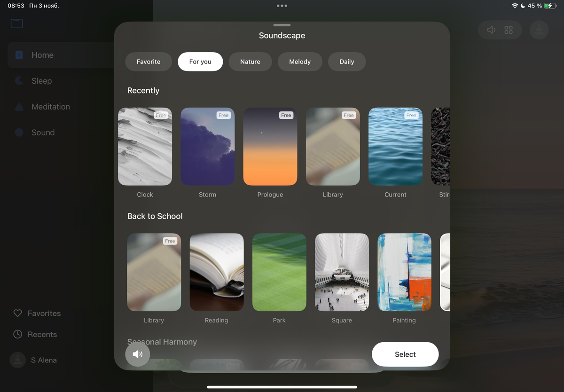Tap the three-dot multitasking menu
This screenshot has width=564, height=392.
[282, 6]
